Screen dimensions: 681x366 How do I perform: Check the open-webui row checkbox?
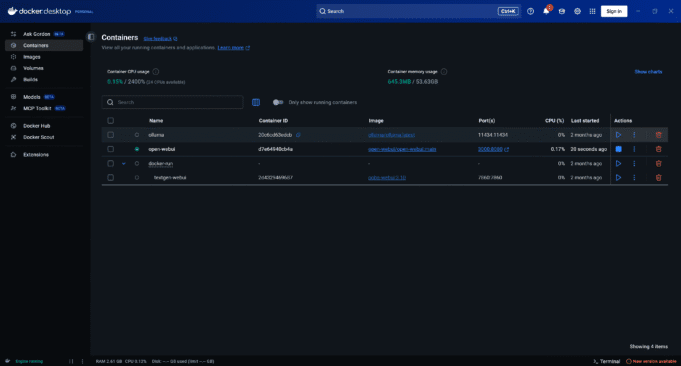pyautogui.click(x=111, y=149)
